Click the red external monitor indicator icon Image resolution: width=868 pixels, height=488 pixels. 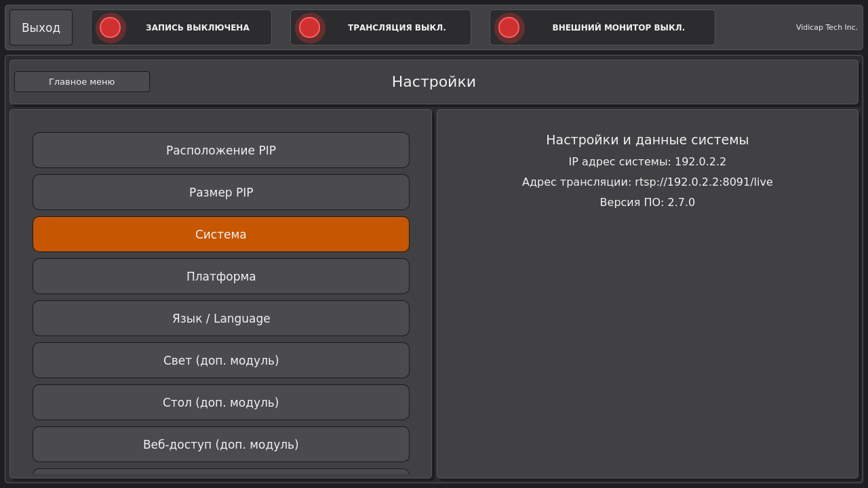(x=509, y=28)
